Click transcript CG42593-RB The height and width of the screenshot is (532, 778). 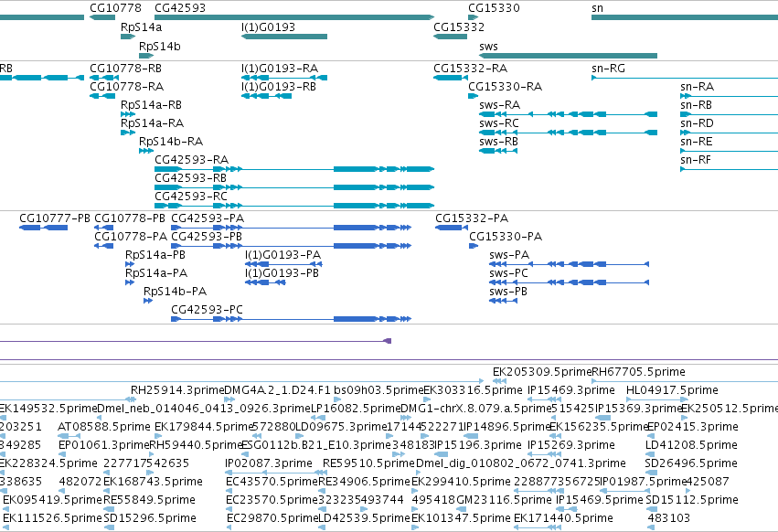point(294,187)
